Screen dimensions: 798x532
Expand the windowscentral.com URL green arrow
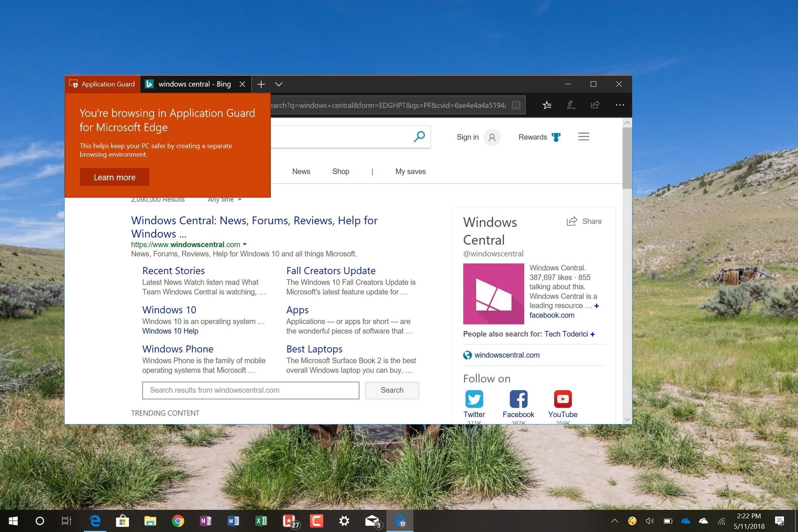pyautogui.click(x=245, y=244)
